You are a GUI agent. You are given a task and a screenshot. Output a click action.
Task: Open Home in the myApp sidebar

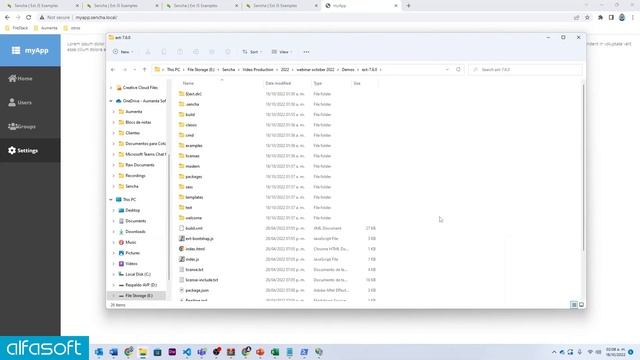point(30,78)
